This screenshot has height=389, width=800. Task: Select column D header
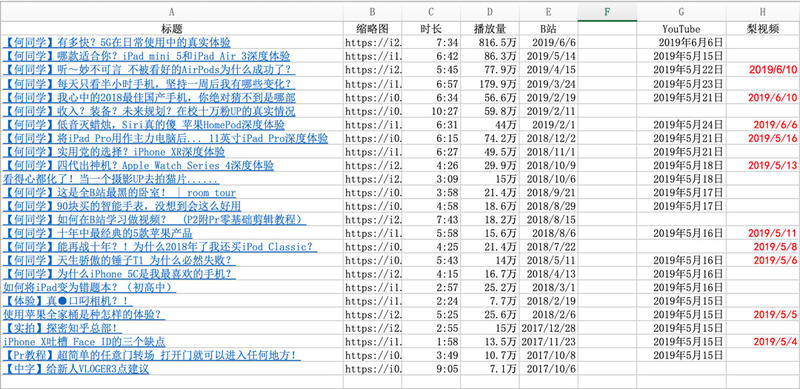coord(490,12)
